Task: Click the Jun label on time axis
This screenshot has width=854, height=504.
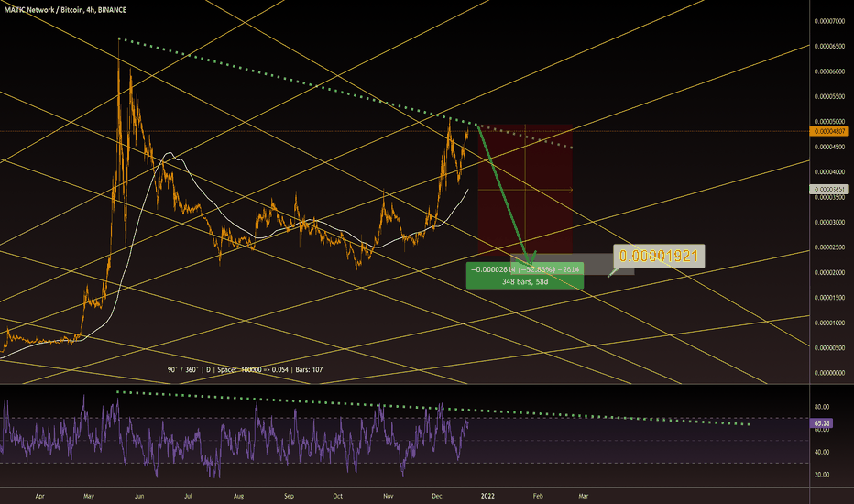Action: pyautogui.click(x=139, y=496)
